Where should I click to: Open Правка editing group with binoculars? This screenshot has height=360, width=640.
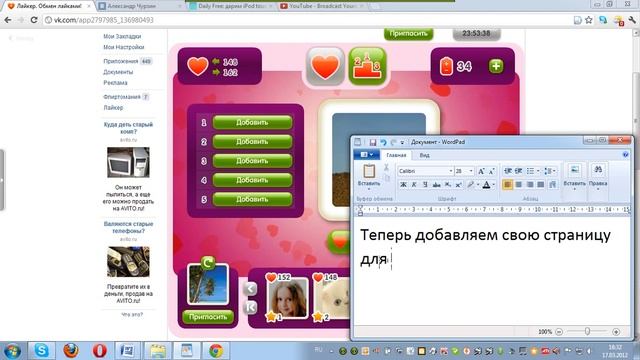click(598, 176)
